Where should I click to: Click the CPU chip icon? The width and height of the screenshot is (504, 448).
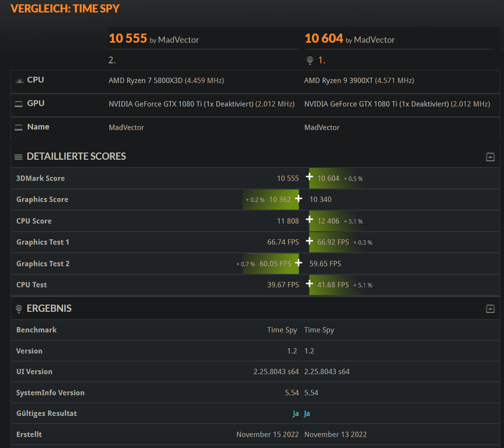[x=19, y=81]
